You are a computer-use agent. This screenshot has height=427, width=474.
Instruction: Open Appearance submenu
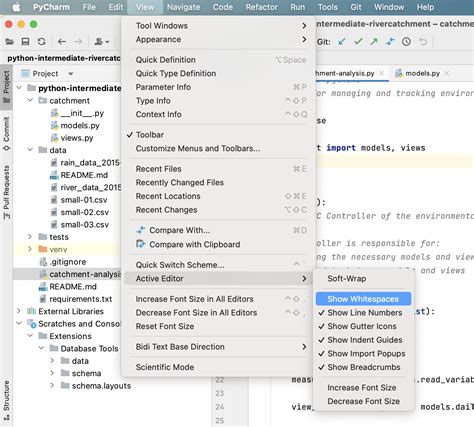(x=217, y=39)
